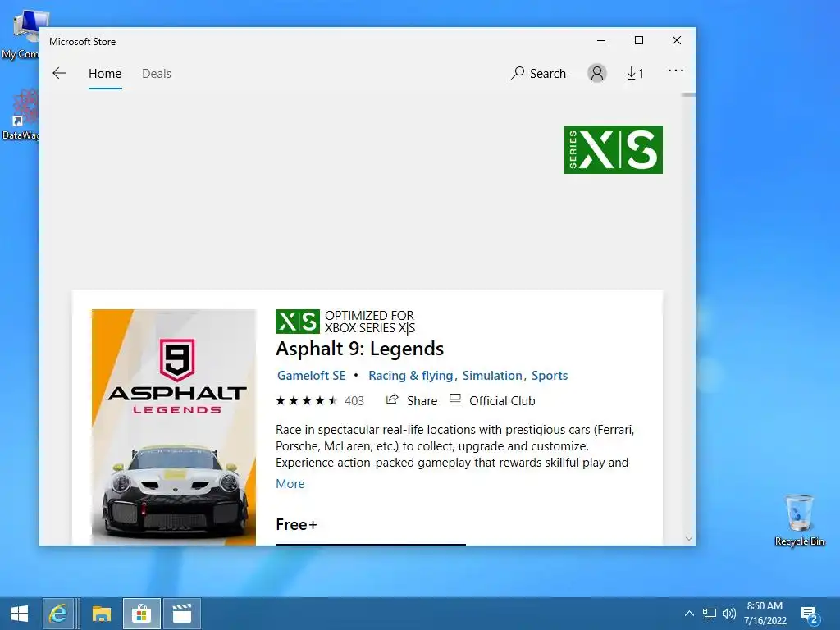Open the Action Center notifications

pos(810,614)
